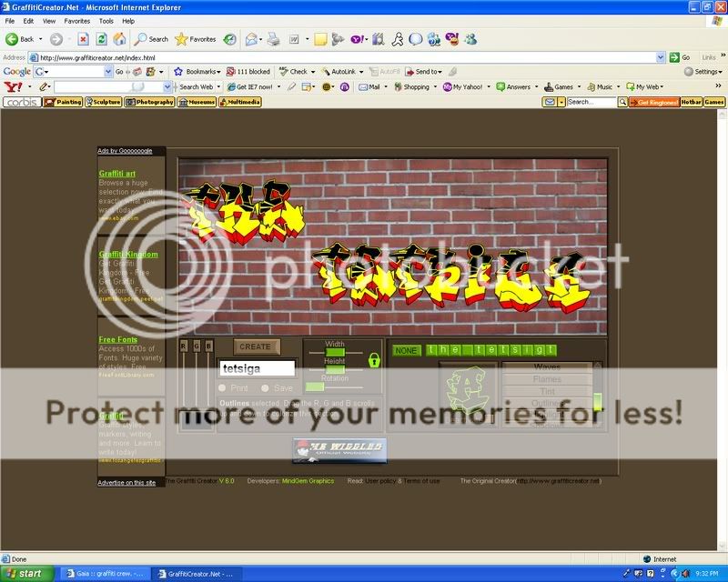Open the Tools menu
728x582 pixels.
pyautogui.click(x=106, y=20)
